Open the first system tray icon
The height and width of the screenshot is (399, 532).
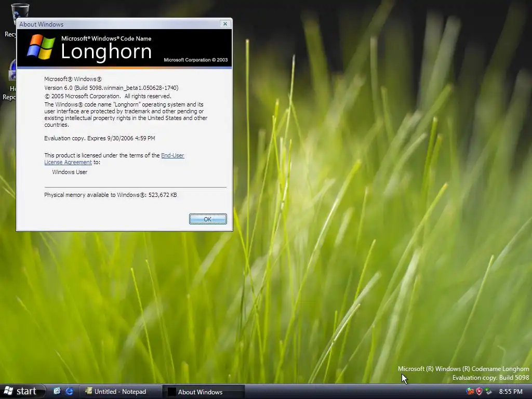(x=470, y=392)
